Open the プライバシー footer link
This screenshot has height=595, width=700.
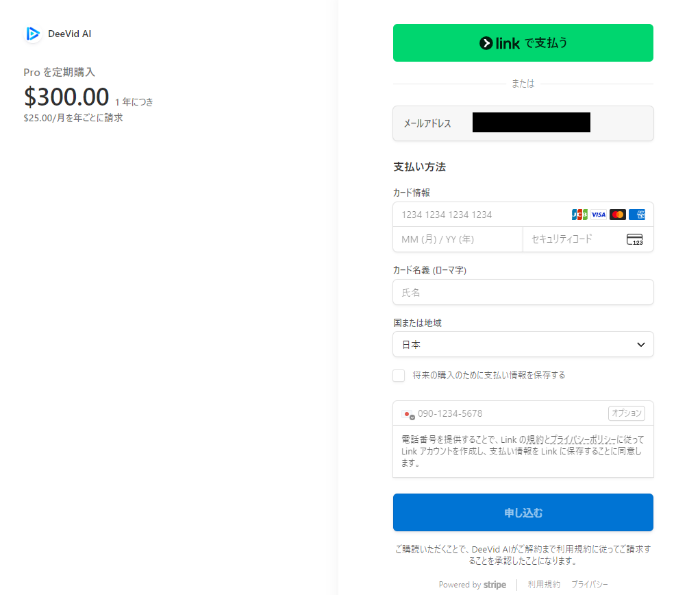[589, 585]
